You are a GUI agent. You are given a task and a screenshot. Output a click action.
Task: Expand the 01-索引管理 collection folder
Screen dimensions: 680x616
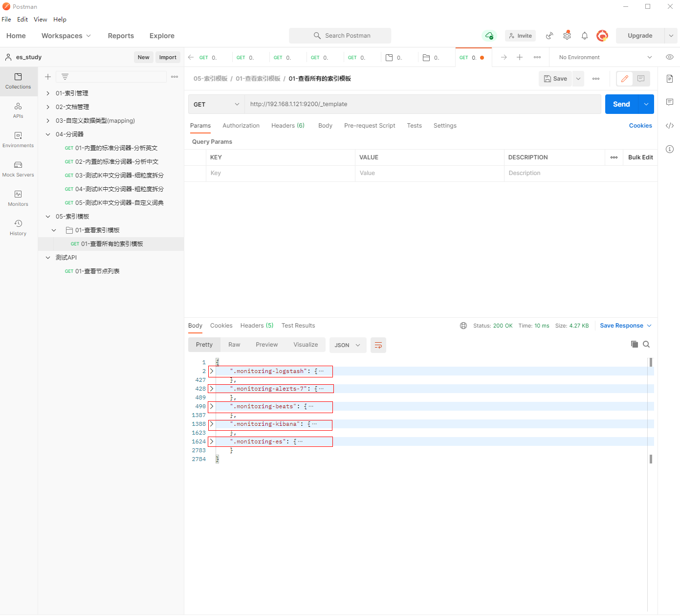[x=48, y=93]
